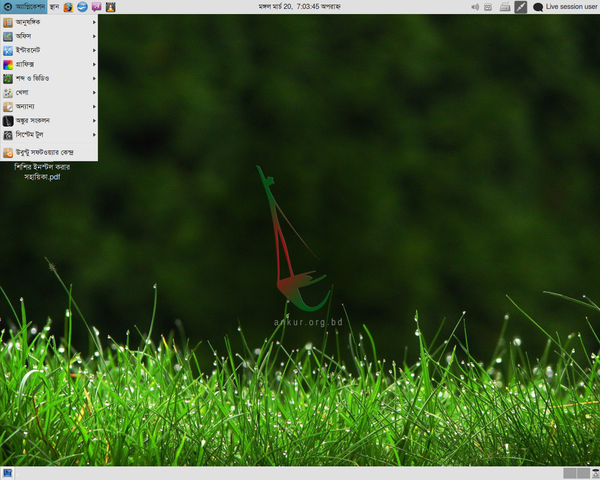This screenshot has width=600, height=480.
Task: Click the show desktop button in the bottom panel
Action: click(x=8, y=473)
